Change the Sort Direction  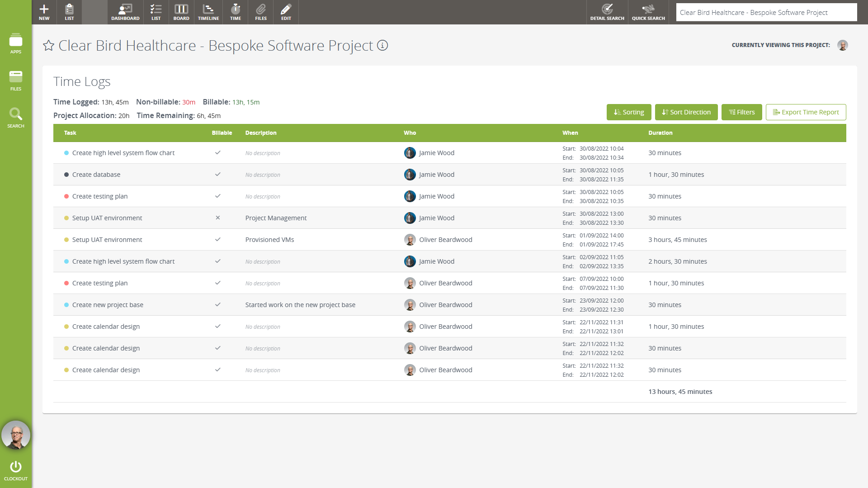pyautogui.click(x=686, y=112)
